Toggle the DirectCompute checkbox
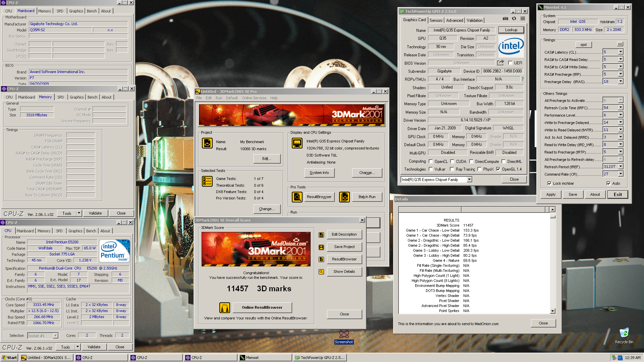The image size is (644, 362). tap(471, 162)
